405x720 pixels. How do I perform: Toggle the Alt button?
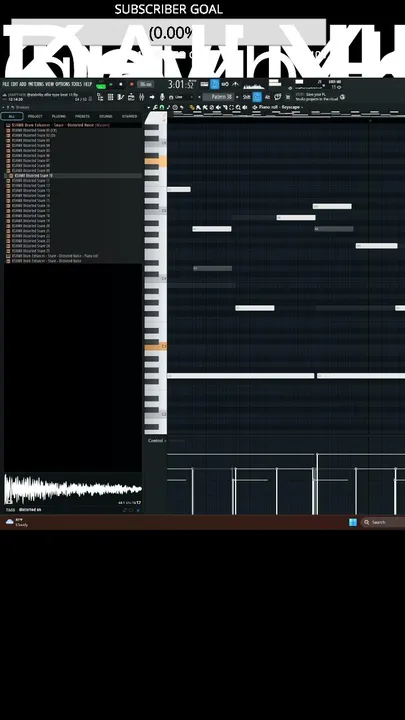pyautogui.click(x=267, y=97)
